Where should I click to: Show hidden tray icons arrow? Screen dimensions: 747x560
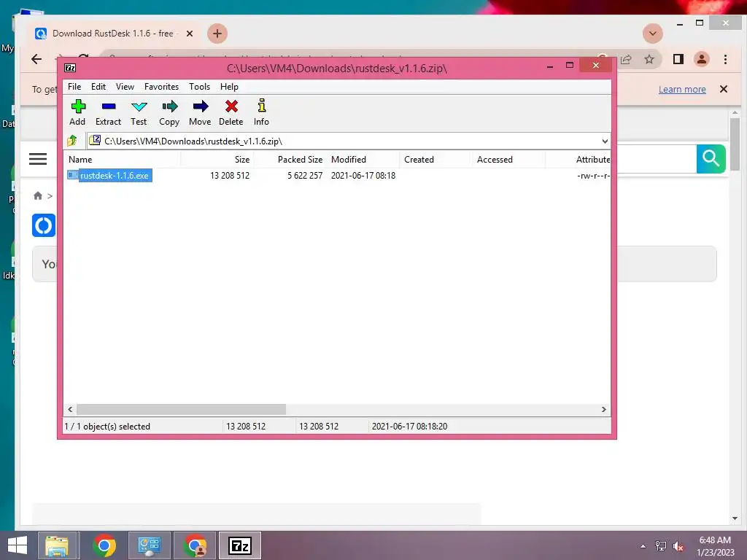tap(643, 546)
